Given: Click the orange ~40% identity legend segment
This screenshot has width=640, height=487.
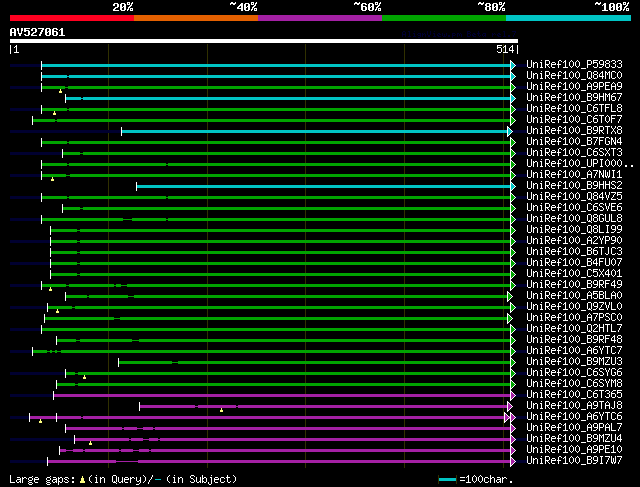Looking at the screenshot, I should click(196, 18).
